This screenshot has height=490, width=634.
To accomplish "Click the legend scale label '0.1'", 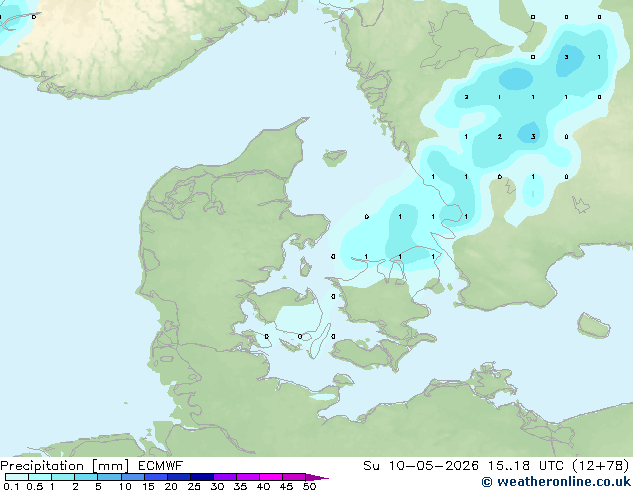I will tap(11, 486).
